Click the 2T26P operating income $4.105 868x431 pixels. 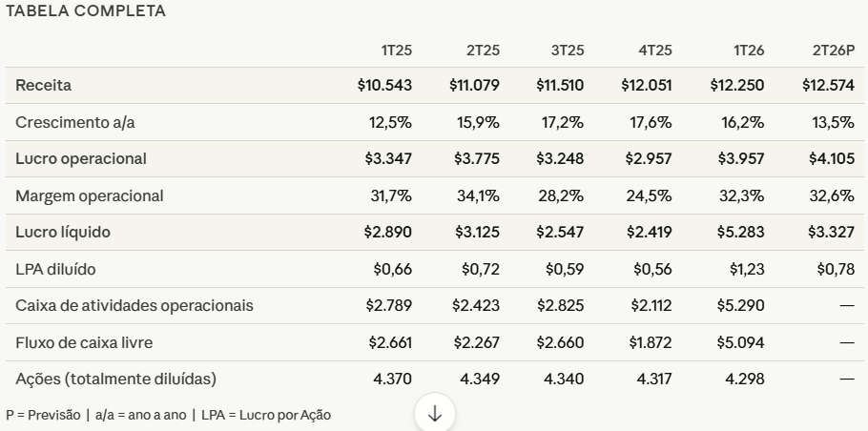pos(832,159)
